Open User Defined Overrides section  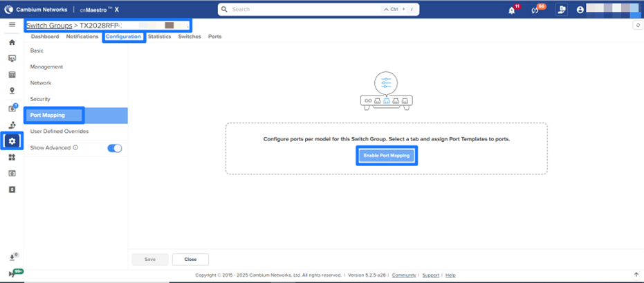click(59, 131)
